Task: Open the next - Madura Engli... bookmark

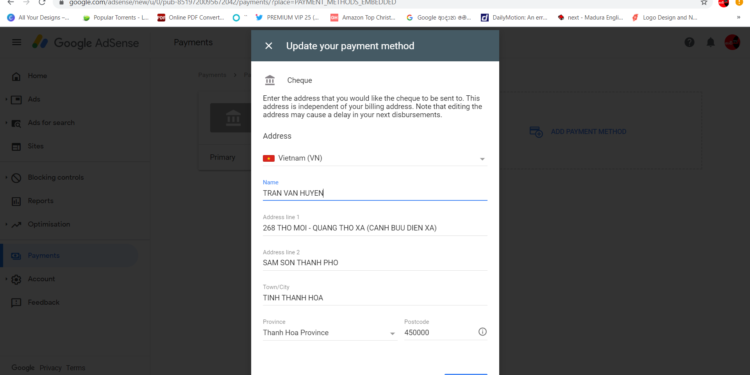Action: click(590, 18)
